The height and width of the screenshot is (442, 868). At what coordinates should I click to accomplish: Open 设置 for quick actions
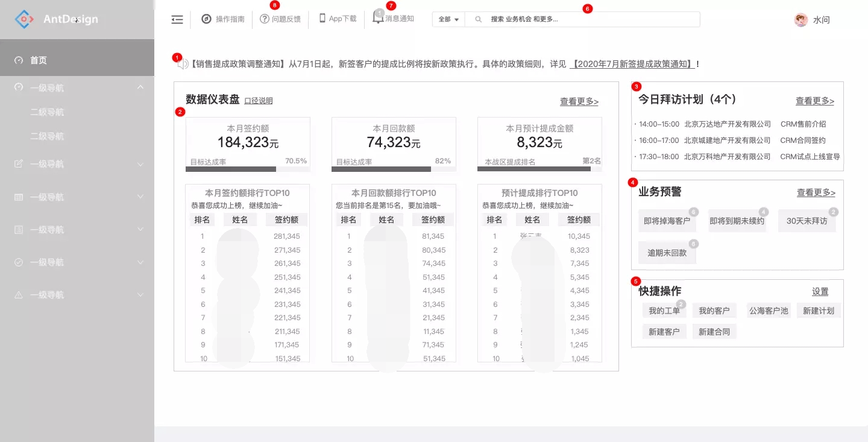click(x=820, y=292)
